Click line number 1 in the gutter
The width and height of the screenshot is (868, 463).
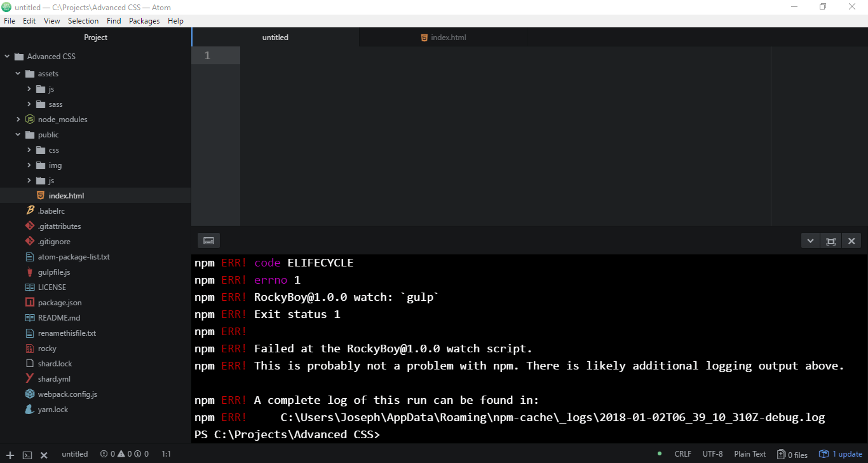(x=207, y=56)
